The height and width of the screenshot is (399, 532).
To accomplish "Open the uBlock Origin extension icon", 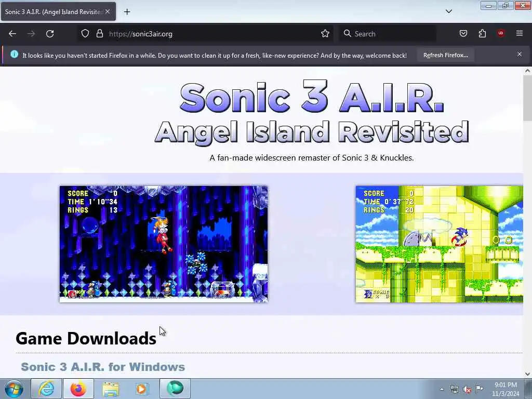I will (501, 33).
